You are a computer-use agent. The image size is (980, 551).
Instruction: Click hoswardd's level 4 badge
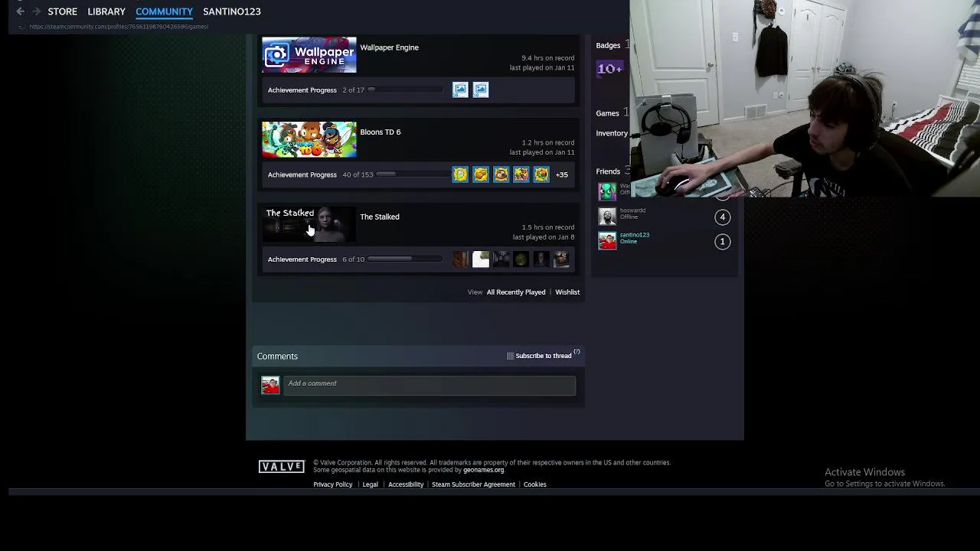(x=722, y=217)
